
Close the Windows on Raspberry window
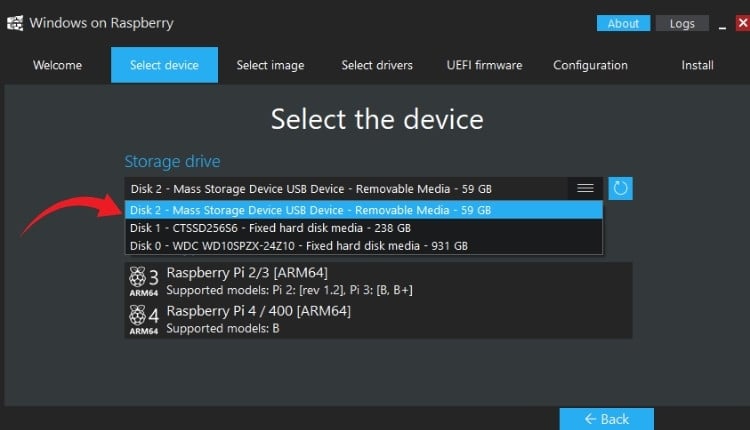(x=743, y=23)
